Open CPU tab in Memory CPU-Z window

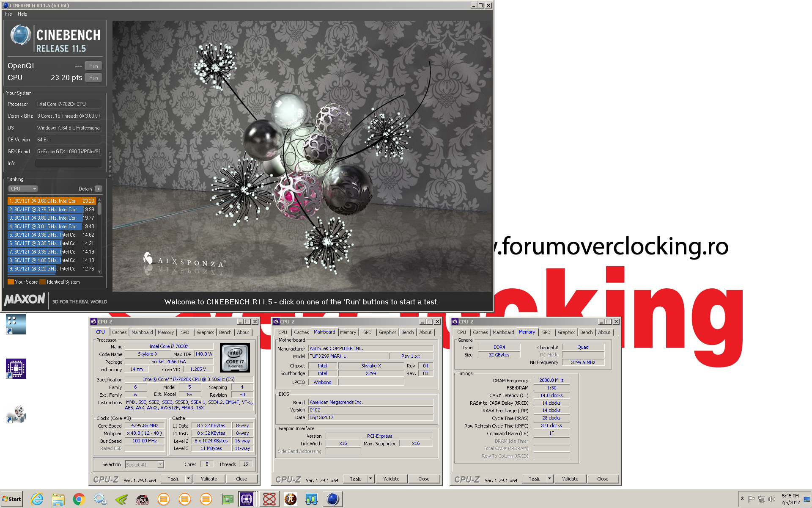pyautogui.click(x=461, y=332)
